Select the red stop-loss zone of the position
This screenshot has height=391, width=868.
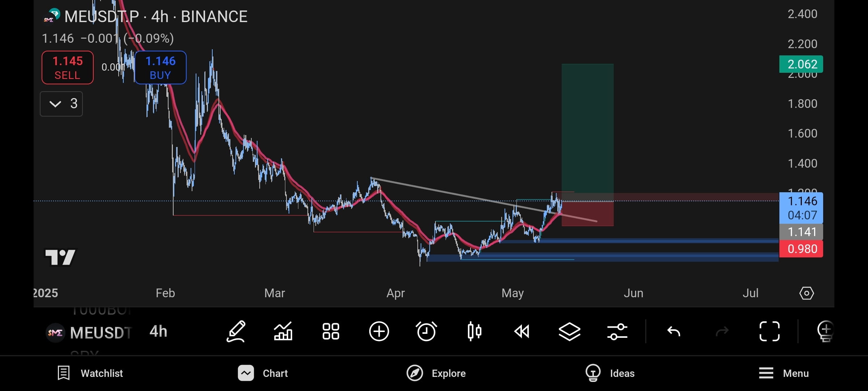(587, 214)
